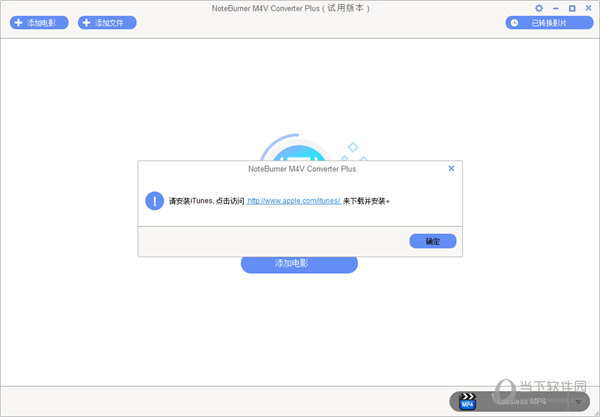Confirm the dialog with 确定
The width and height of the screenshot is (600, 417).
(x=433, y=241)
